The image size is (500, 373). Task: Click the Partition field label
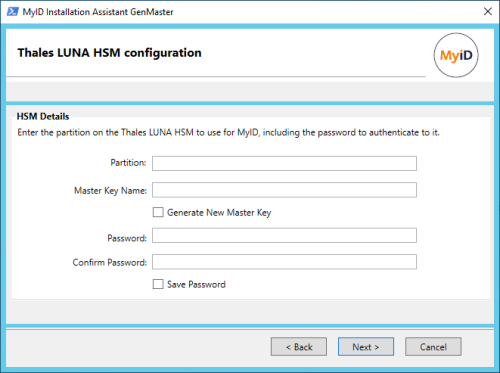pyautogui.click(x=128, y=163)
